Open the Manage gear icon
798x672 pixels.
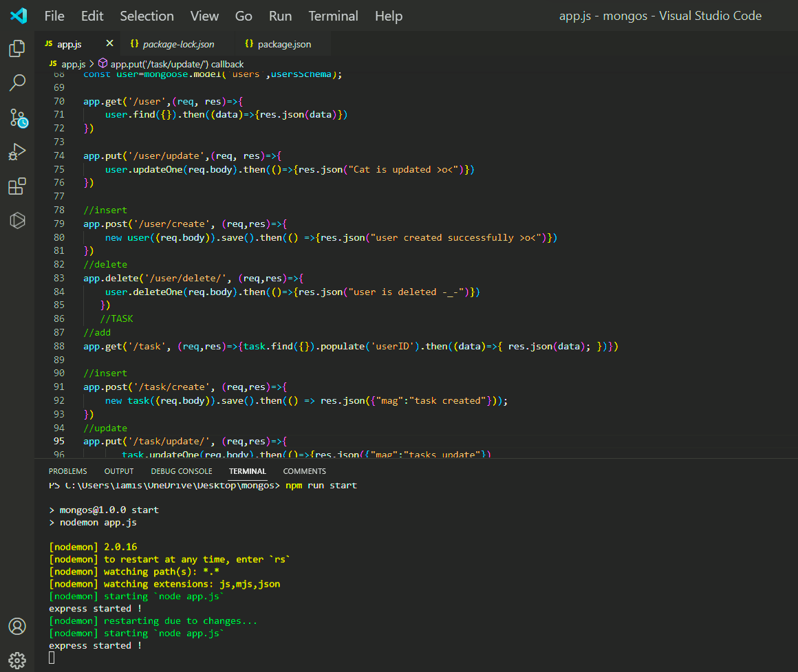(x=17, y=660)
